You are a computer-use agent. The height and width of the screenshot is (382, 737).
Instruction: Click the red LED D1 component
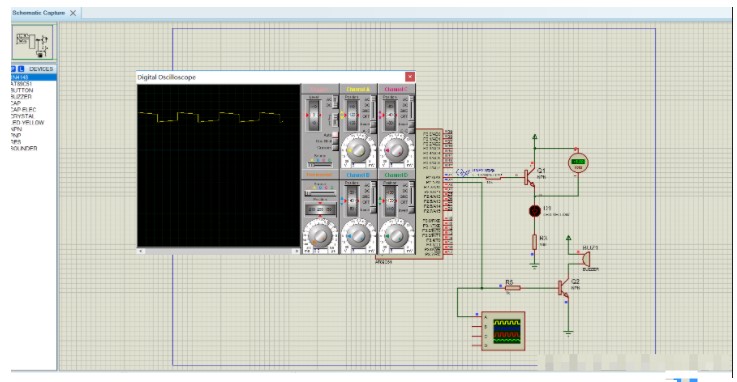point(534,211)
